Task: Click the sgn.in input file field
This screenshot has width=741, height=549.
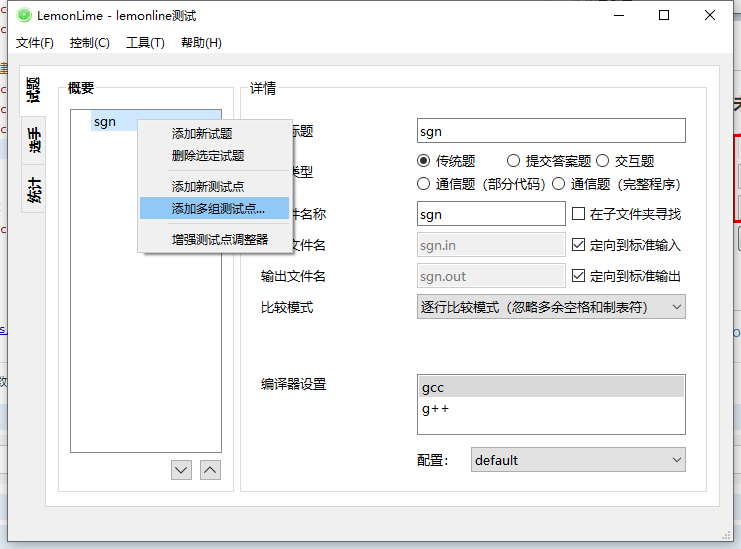Action: point(491,245)
